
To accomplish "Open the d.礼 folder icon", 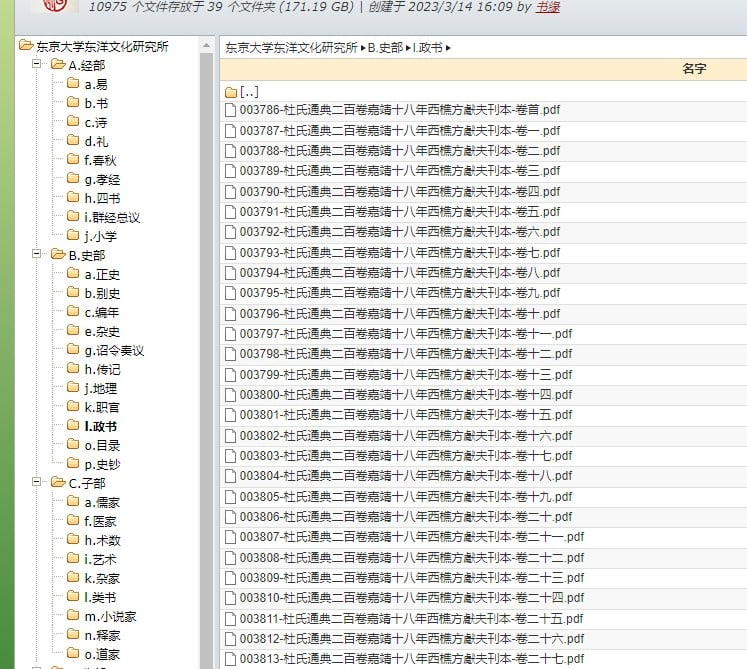I will tap(73, 140).
